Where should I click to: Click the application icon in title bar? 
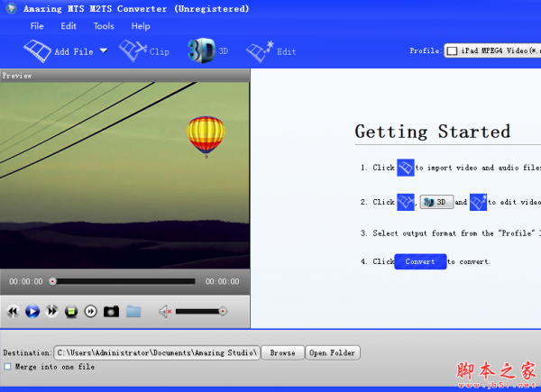(x=11, y=8)
